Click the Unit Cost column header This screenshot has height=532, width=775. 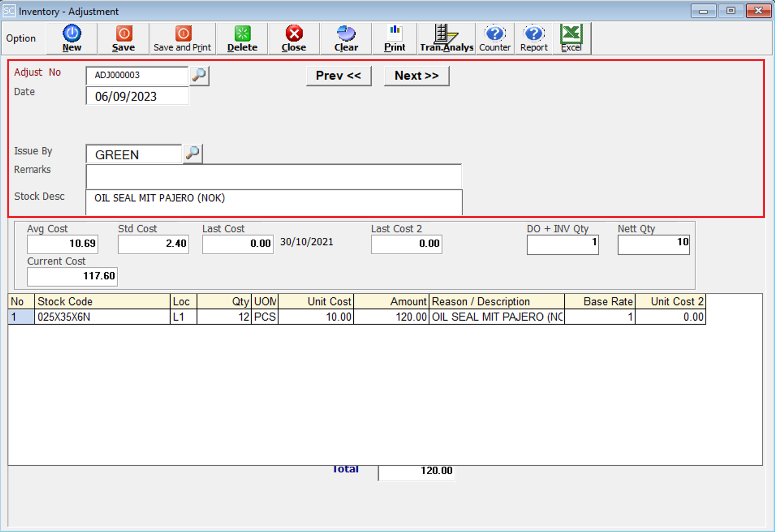click(316, 301)
